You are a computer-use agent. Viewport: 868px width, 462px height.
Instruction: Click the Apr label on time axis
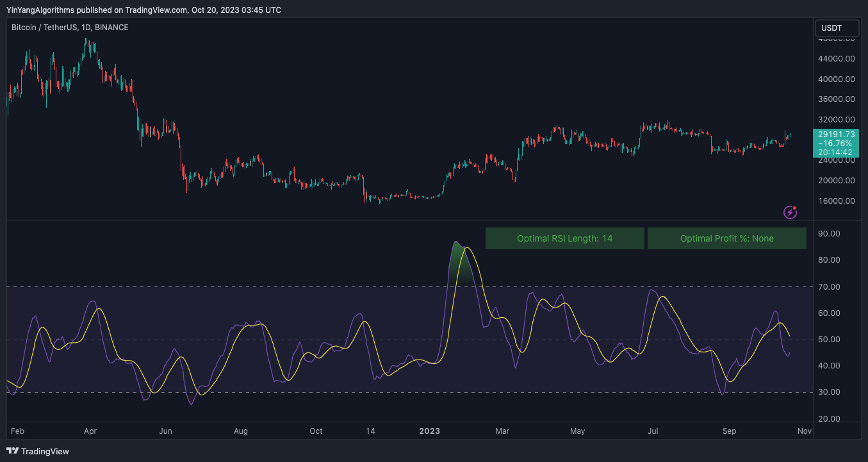coord(90,431)
